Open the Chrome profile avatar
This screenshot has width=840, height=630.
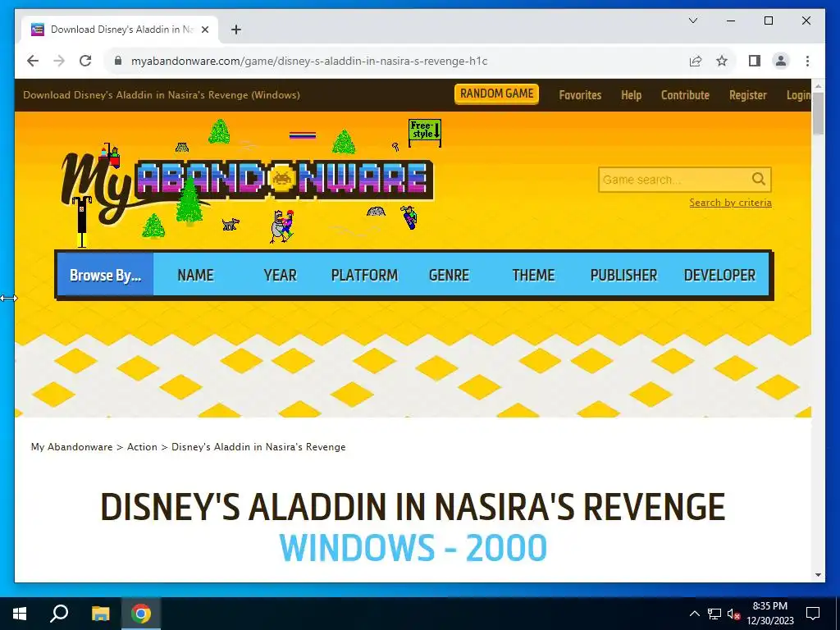(x=781, y=61)
